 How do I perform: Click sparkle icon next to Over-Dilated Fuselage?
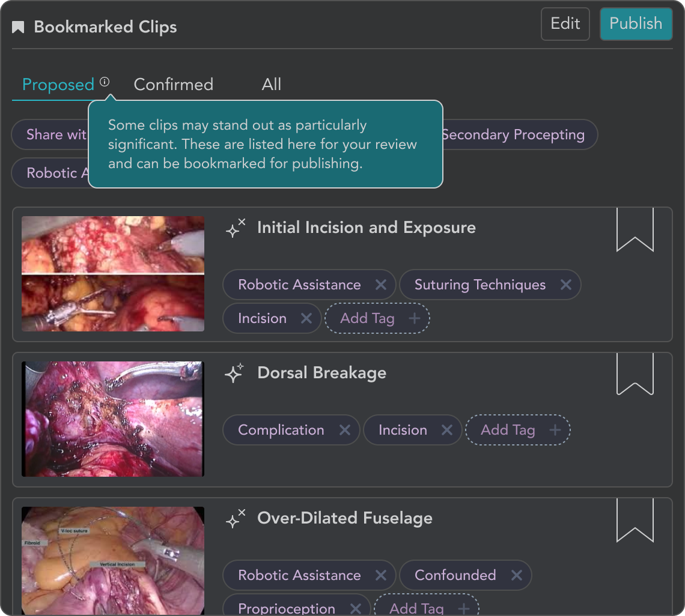point(236,519)
